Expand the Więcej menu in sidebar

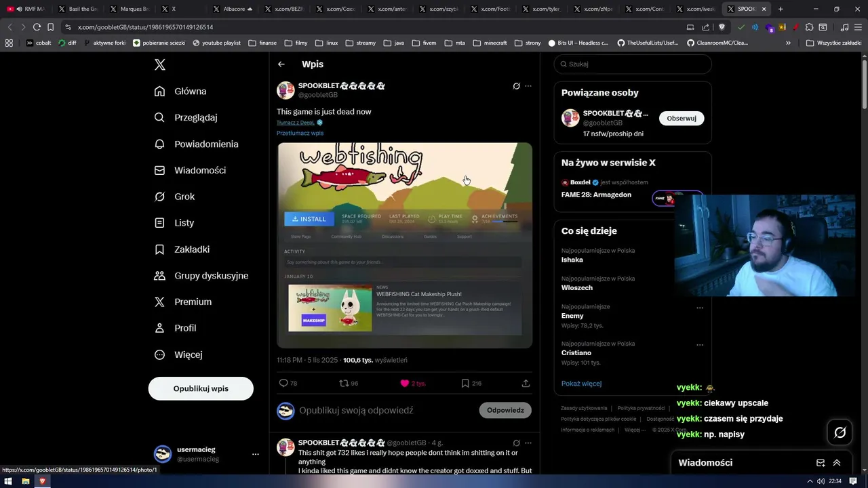[178, 354]
